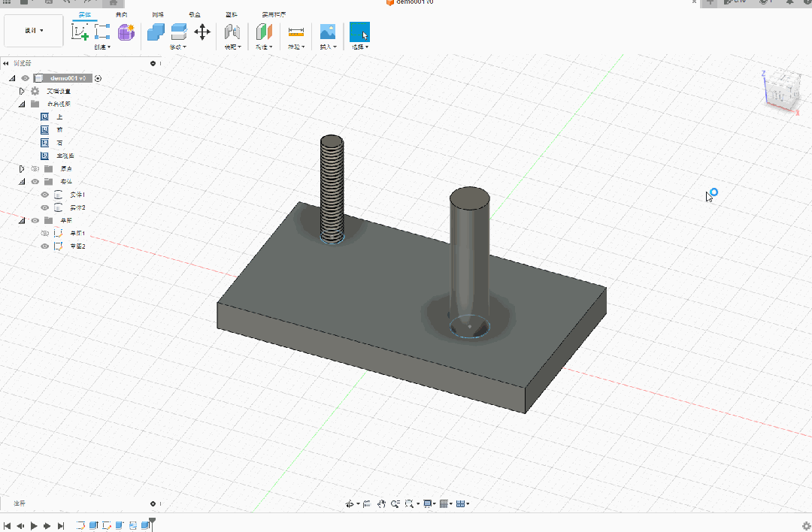Expand the 原点 origin folder
The image size is (812, 532).
(x=21, y=169)
